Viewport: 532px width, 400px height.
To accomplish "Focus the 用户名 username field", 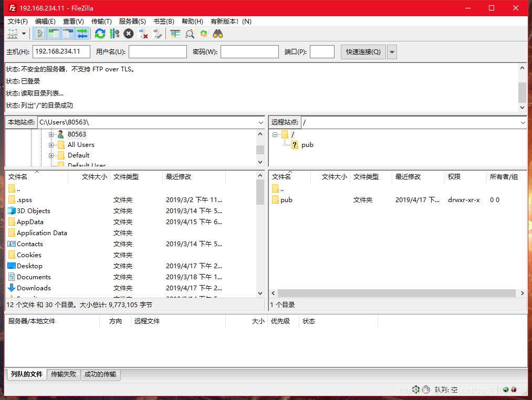I will (158, 51).
